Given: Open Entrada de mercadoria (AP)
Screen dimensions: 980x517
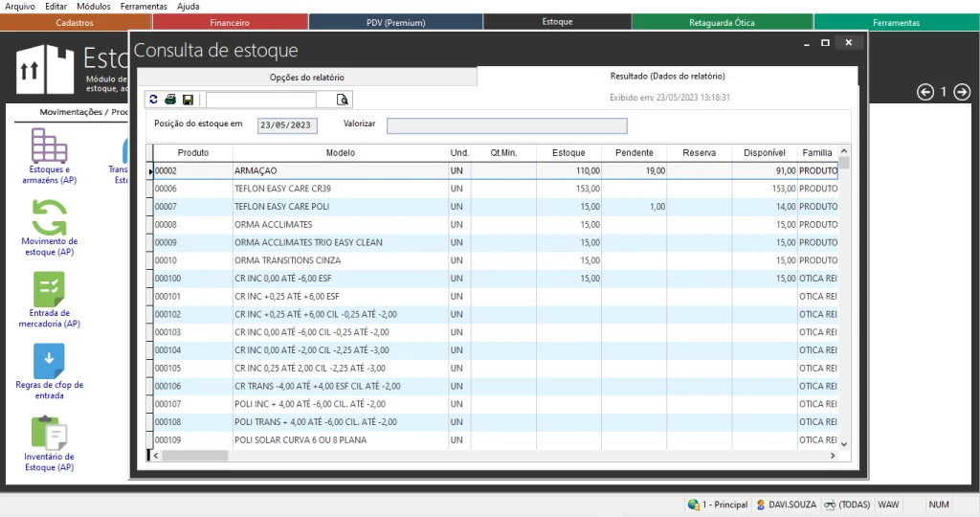Looking at the screenshot, I should tap(49, 298).
